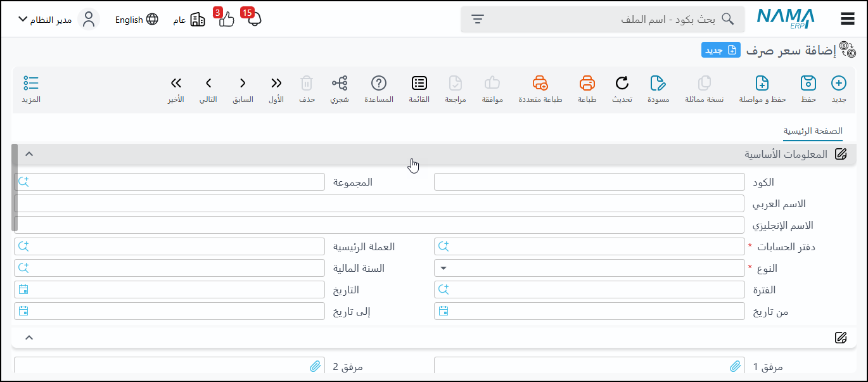Image resolution: width=868 pixels, height=382 pixels.
Task: Open the notifications bell icon
Action: [255, 20]
